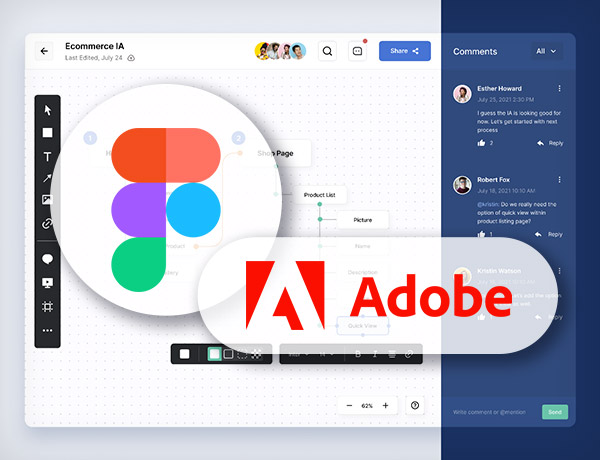Select the dashed border style option
The width and height of the screenshot is (600, 460).
click(242, 354)
